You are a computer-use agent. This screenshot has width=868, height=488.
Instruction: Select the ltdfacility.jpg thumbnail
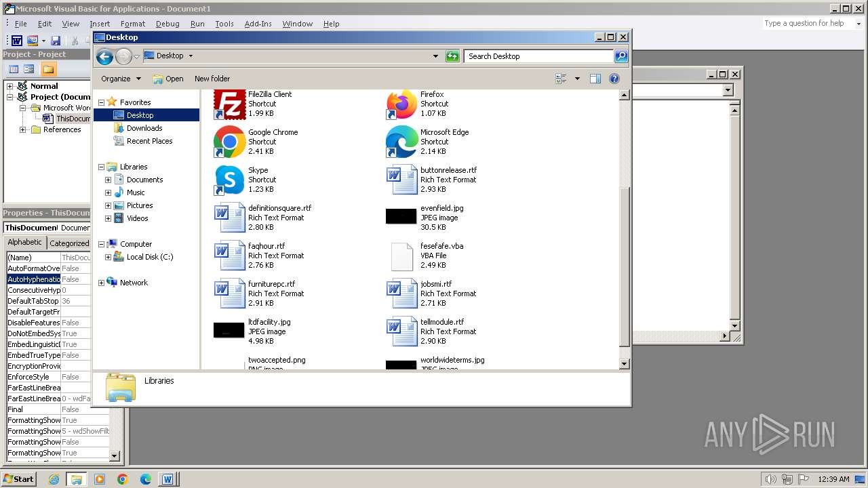pyautogui.click(x=229, y=330)
